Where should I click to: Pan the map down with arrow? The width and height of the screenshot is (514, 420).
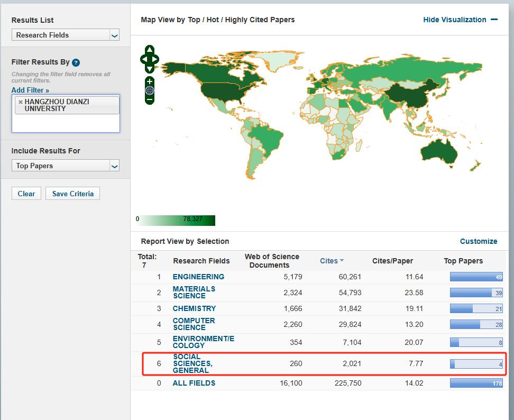tap(150, 68)
